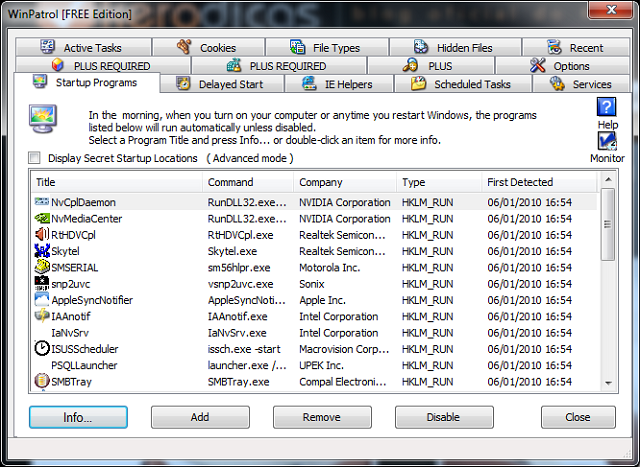Click the Recent tab icon
640x467 pixels.
pyautogui.click(x=554, y=47)
